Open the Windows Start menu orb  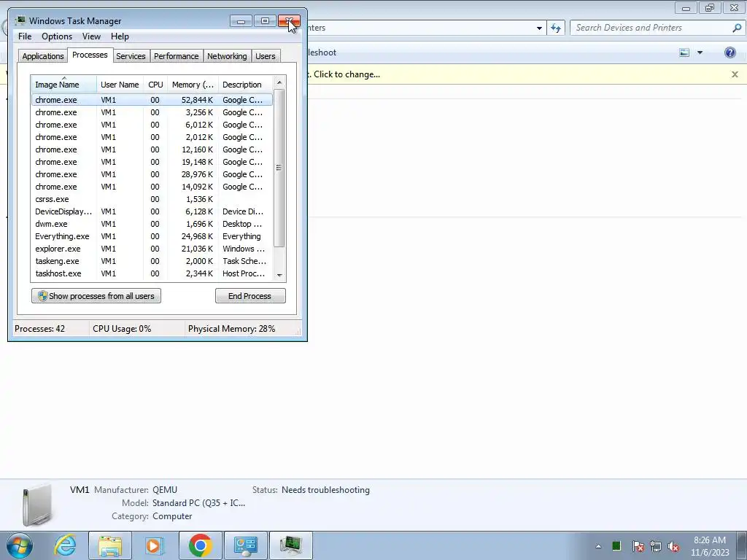20,545
